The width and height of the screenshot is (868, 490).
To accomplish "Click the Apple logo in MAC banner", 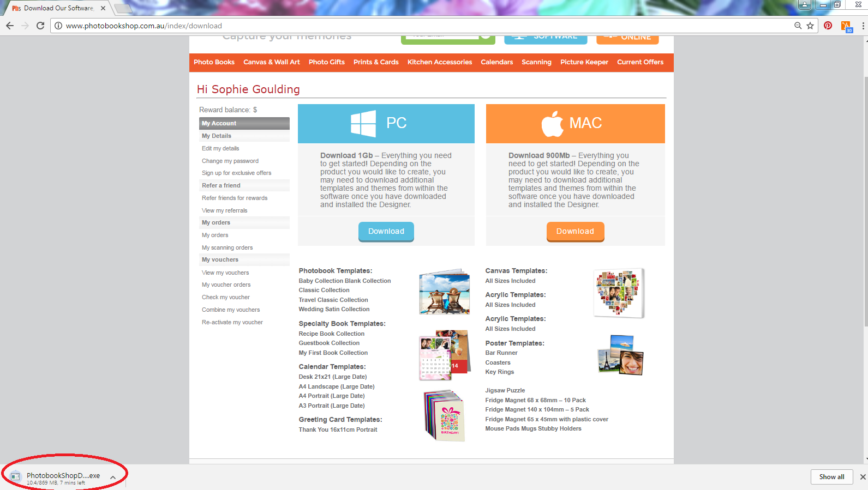I will coord(552,124).
